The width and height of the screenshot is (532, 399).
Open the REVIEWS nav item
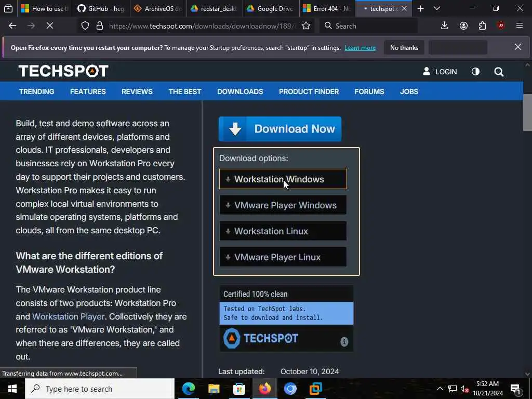coord(137,91)
